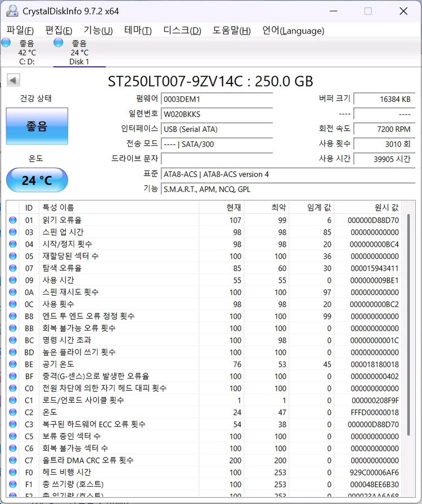Image resolution: width=422 pixels, height=504 pixels.
Task: Click the serial number field W020BKKS
Action: (217, 114)
